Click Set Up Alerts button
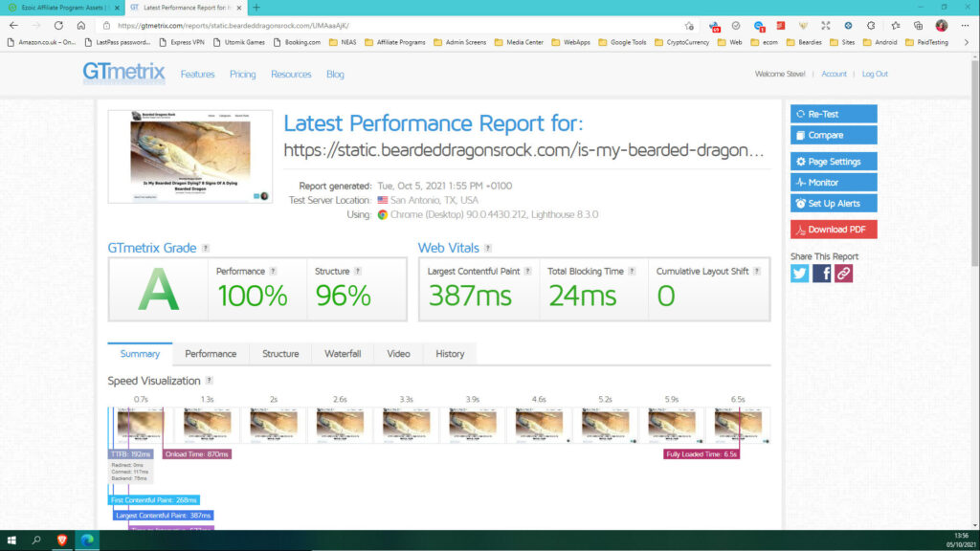This screenshot has width=980, height=551. (834, 203)
